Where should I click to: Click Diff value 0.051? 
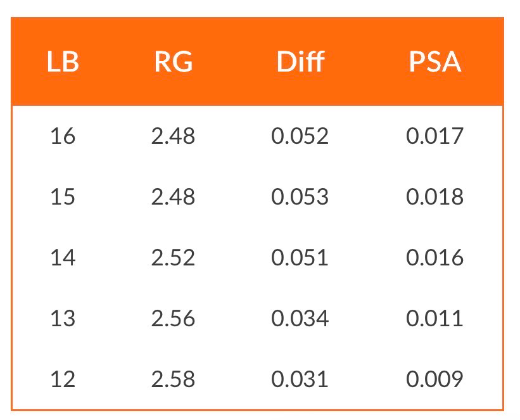[300, 258]
